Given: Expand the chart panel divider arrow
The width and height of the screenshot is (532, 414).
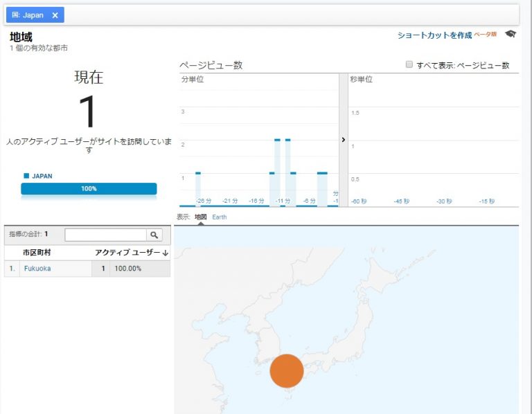Looking at the screenshot, I should coord(344,140).
